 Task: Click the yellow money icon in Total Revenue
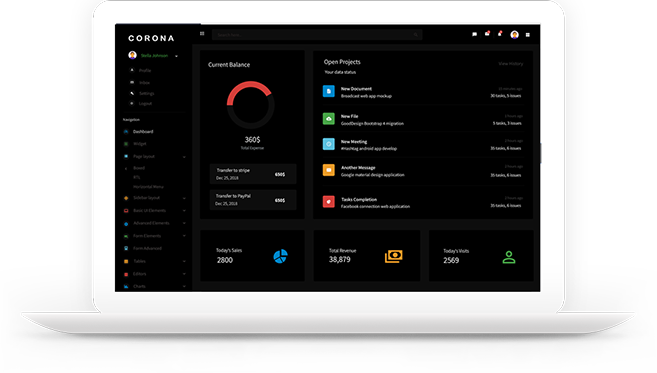(x=393, y=256)
